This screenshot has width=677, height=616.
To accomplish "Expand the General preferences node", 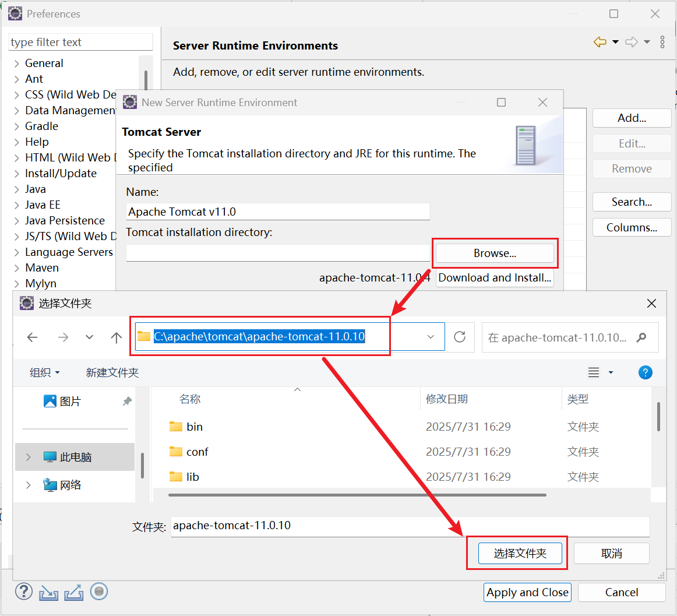I will pyautogui.click(x=17, y=64).
